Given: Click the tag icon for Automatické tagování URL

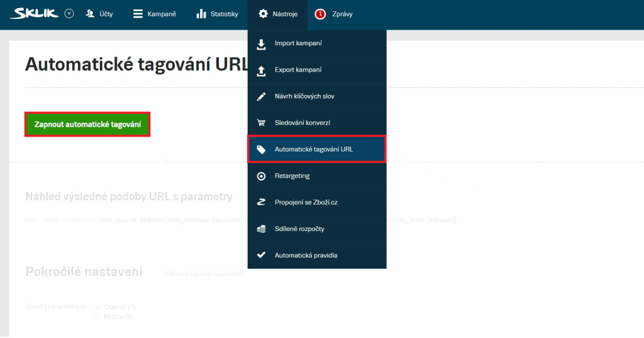Looking at the screenshot, I should coord(262,150).
